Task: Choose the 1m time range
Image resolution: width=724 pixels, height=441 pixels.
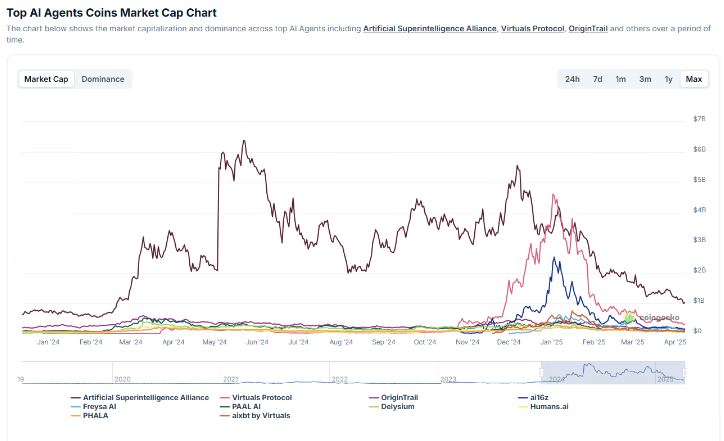Action: pos(621,79)
